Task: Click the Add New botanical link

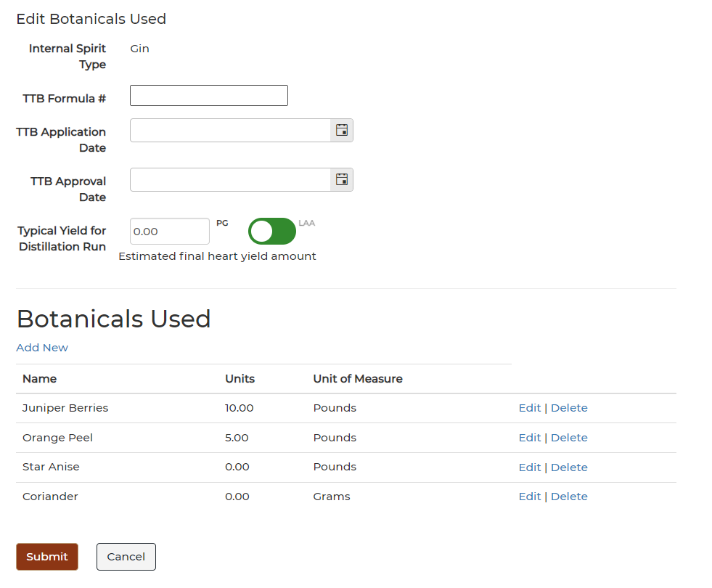Action: (x=42, y=347)
